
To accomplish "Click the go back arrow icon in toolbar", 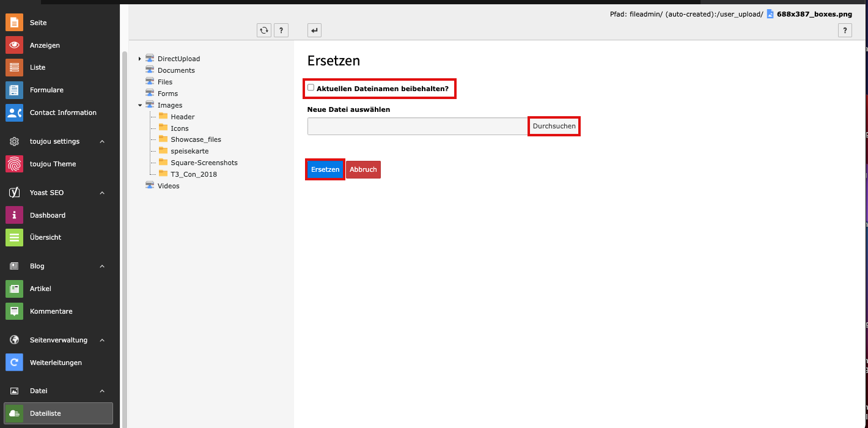I will click(314, 31).
